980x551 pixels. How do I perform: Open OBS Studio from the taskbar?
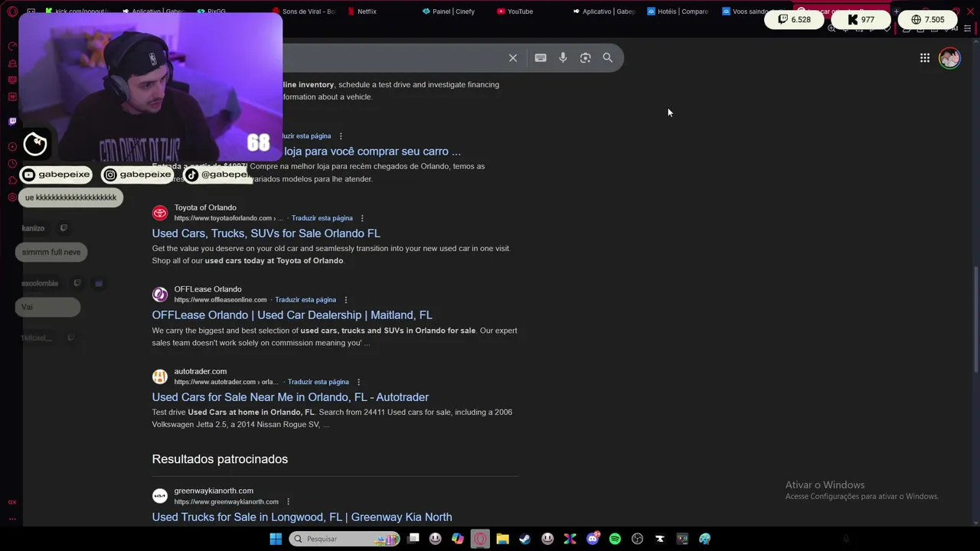coord(637,539)
